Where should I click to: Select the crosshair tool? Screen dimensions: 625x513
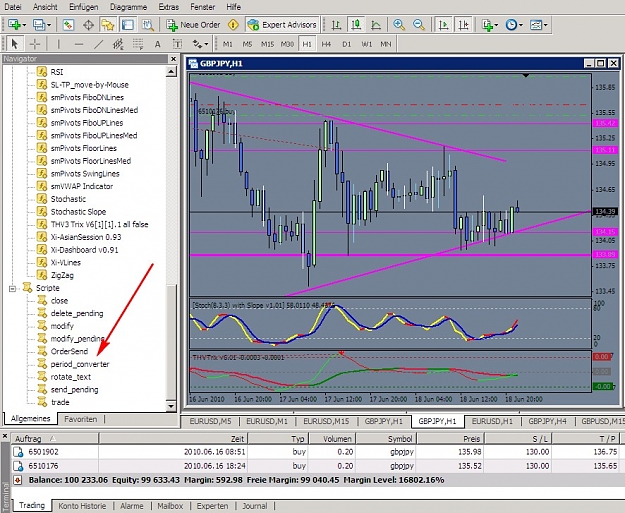35,44
